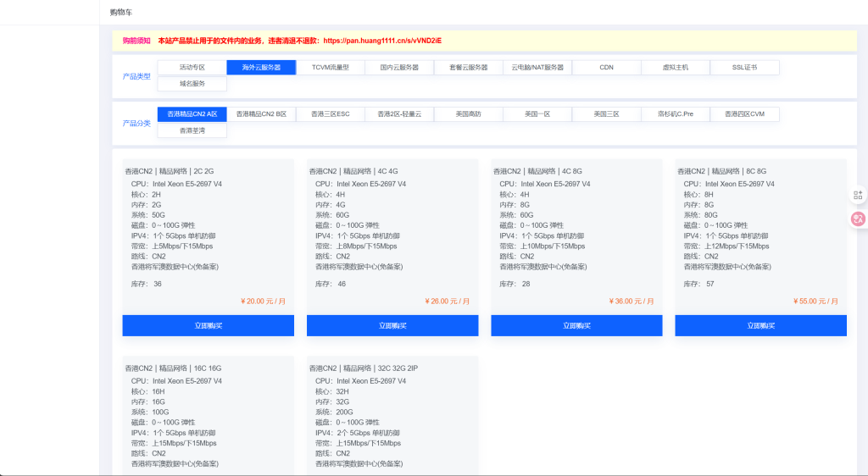The width and height of the screenshot is (868, 476).
Task: Switch to 云电脑/NAT服务器 tab
Action: 537,68
